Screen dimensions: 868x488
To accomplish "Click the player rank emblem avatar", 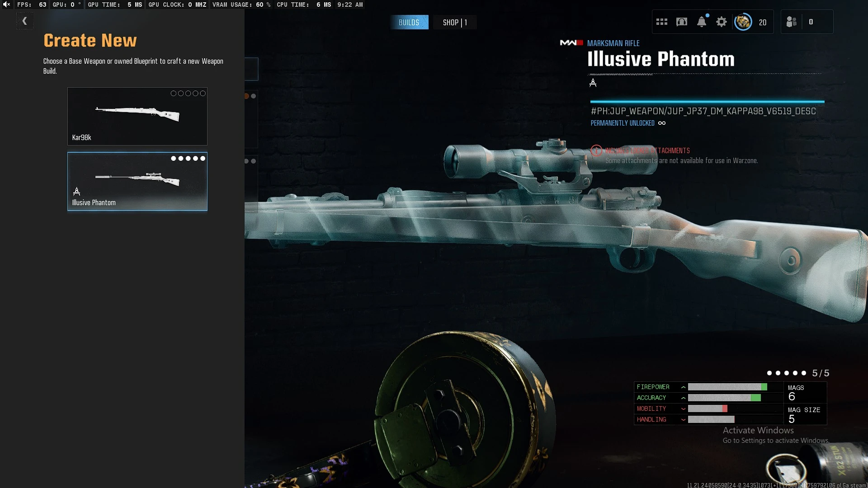I will pos(743,22).
